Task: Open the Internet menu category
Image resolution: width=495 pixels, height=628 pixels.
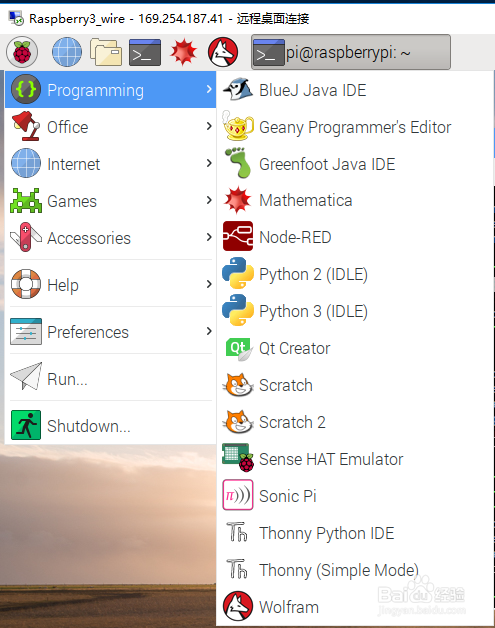Action: (x=110, y=163)
